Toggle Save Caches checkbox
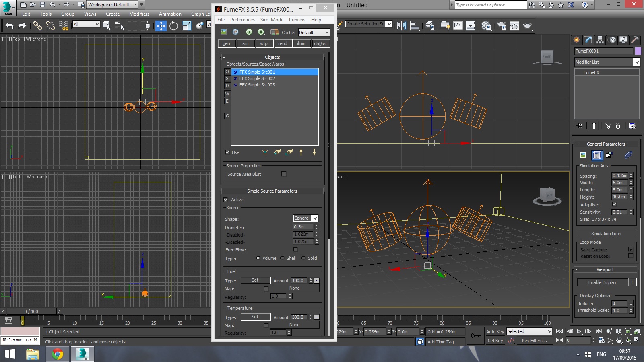The image size is (644, 362). [x=631, y=249]
